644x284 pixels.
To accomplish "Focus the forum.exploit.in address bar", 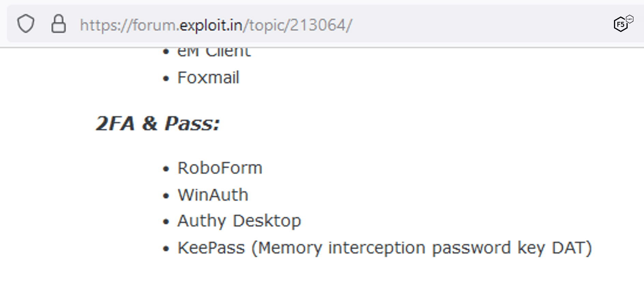I will (x=443, y=25).
